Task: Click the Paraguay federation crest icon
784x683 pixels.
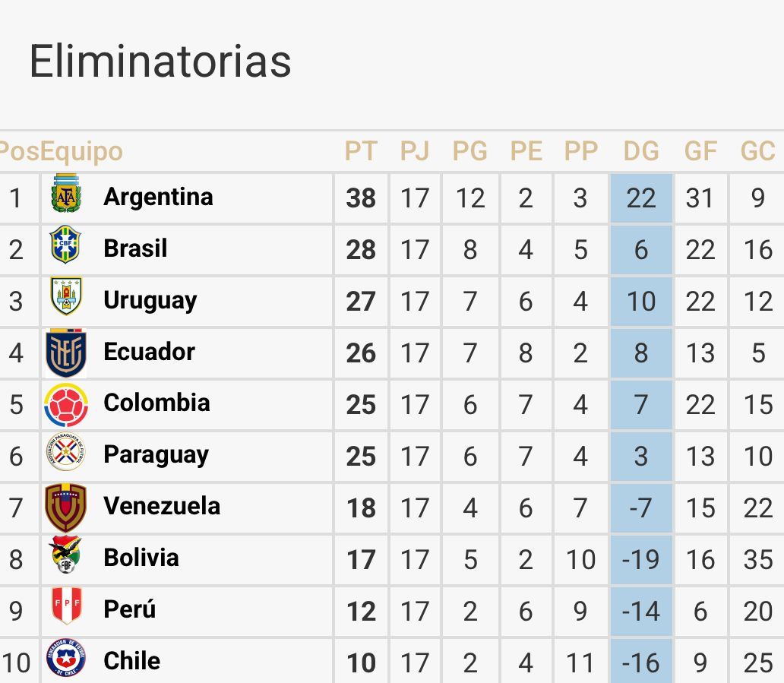Action: 66,453
